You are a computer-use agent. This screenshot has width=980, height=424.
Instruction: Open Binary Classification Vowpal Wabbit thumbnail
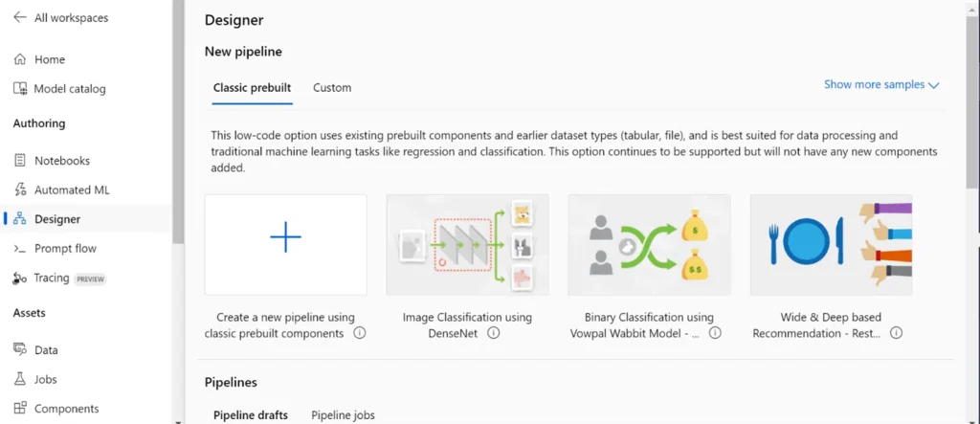649,245
